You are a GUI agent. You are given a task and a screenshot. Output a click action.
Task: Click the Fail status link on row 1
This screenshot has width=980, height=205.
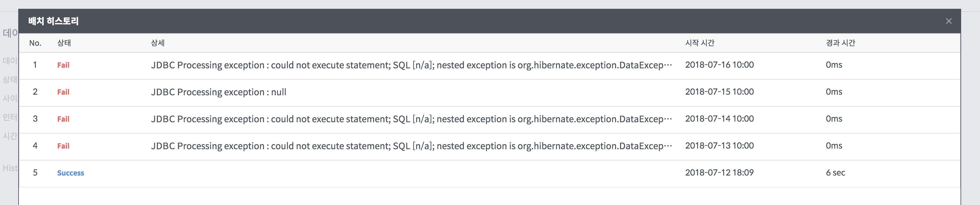pos(63,65)
